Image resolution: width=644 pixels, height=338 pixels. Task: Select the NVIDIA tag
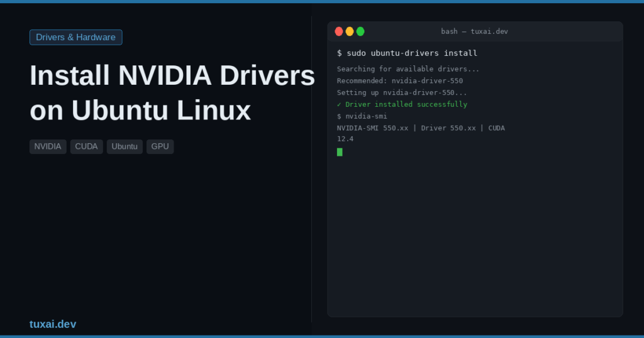click(x=48, y=146)
